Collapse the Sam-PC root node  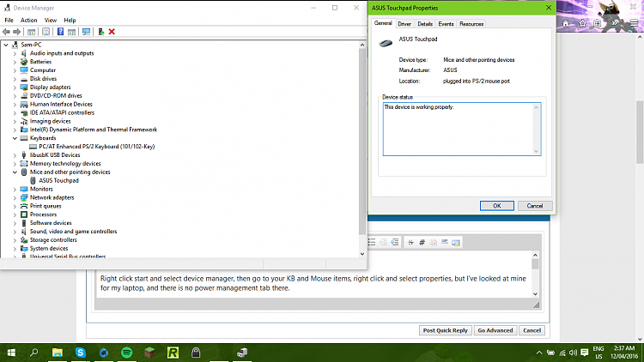pyautogui.click(x=6, y=45)
